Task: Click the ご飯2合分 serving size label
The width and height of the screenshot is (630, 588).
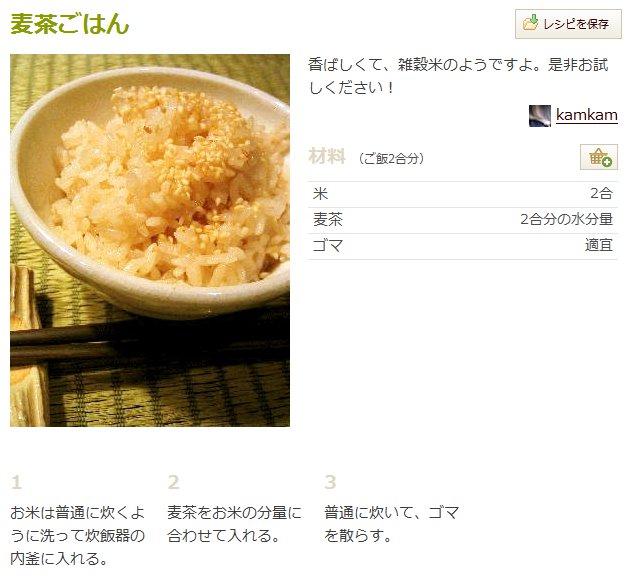Action: 392,158
